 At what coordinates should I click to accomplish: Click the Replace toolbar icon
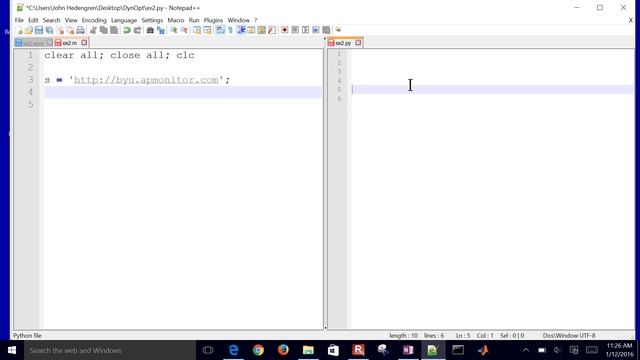click(161, 30)
